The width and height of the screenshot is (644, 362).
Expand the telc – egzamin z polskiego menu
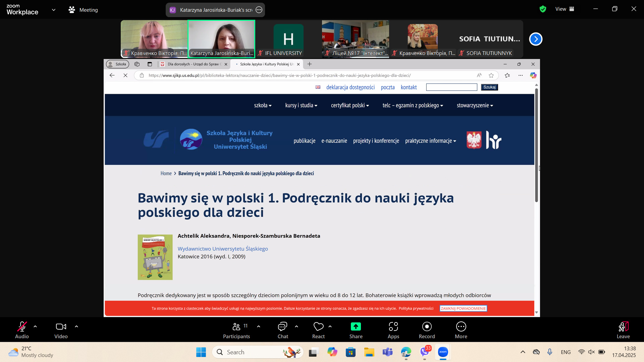click(x=413, y=105)
